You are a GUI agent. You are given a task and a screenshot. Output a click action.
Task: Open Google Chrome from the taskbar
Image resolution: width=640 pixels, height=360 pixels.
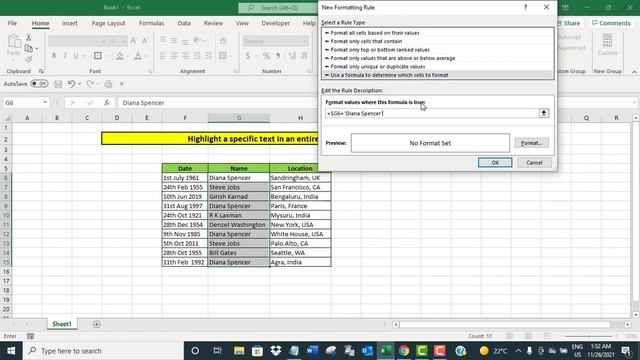(x=404, y=351)
